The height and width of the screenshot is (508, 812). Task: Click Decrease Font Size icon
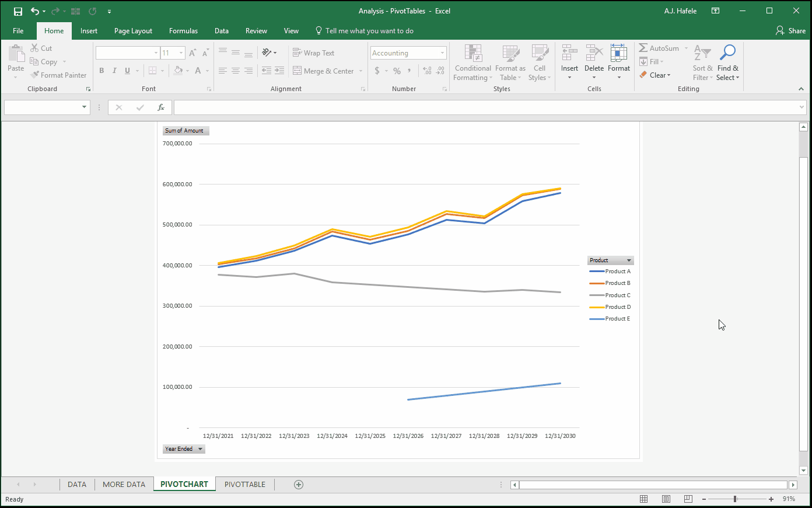tap(205, 53)
